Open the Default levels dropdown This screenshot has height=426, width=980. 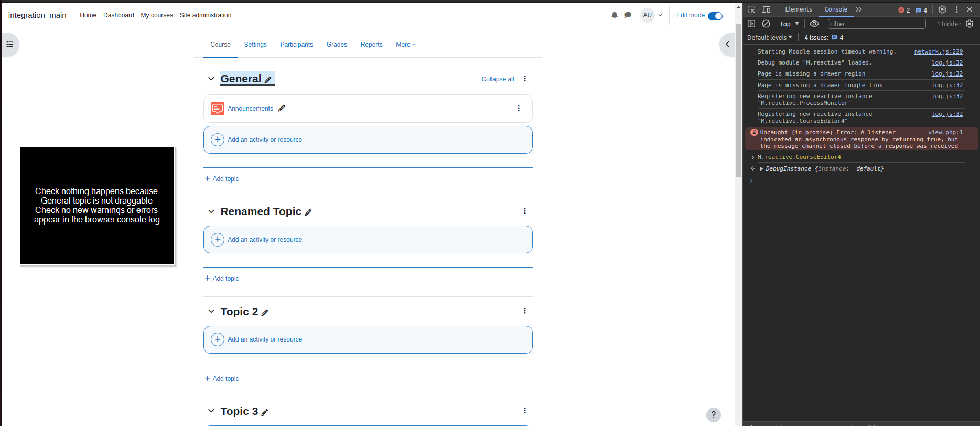coord(770,37)
